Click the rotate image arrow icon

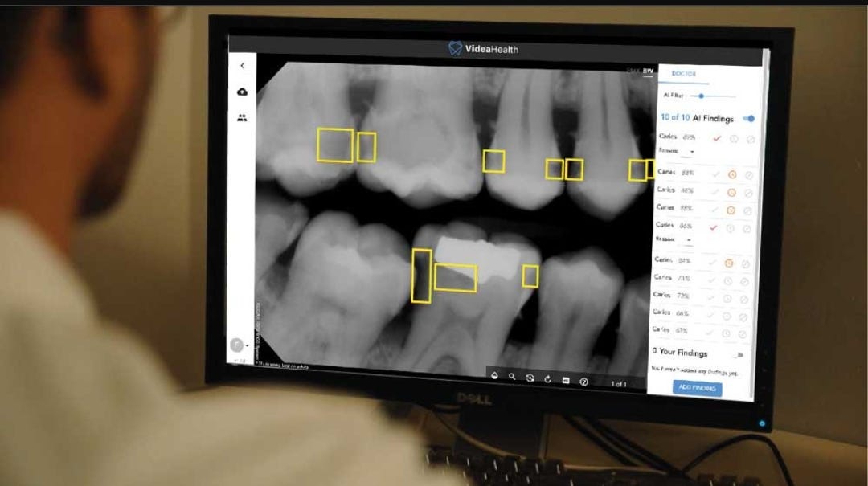pos(547,378)
